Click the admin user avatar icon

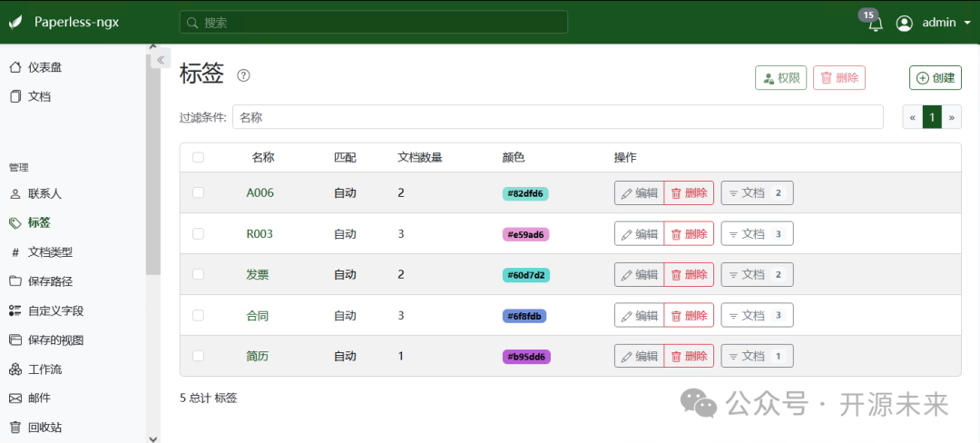click(x=904, y=23)
